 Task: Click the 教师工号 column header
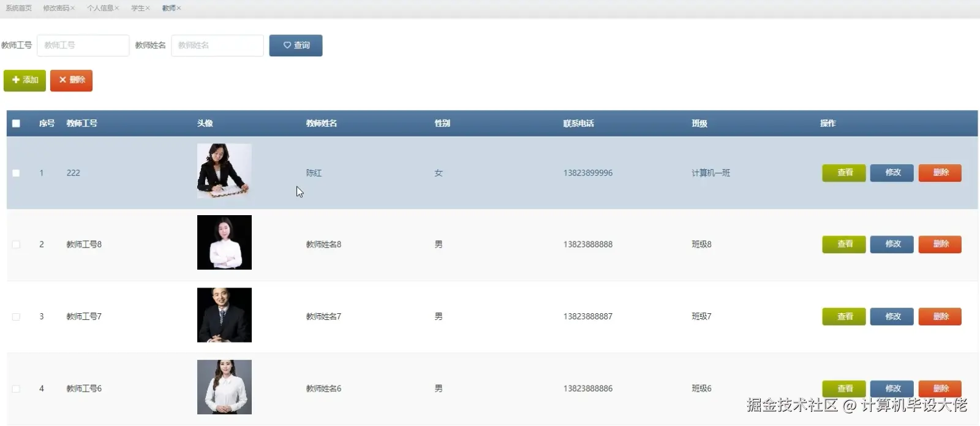(82, 123)
